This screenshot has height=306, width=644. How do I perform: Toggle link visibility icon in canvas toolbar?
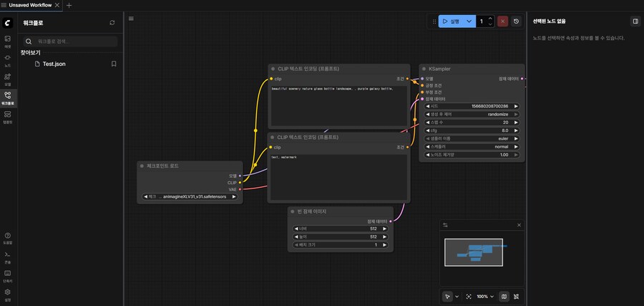[x=516, y=296]
